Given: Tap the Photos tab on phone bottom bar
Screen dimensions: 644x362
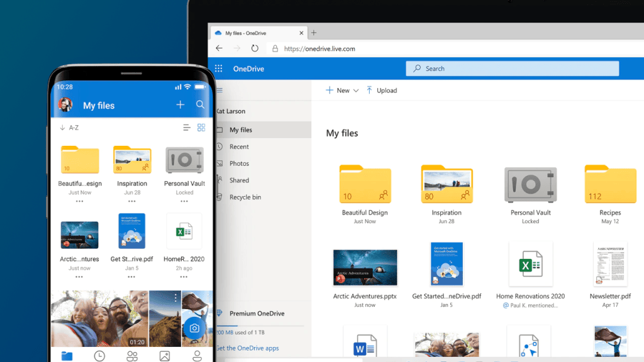Looking at the screenshot, I should point(165,356).
